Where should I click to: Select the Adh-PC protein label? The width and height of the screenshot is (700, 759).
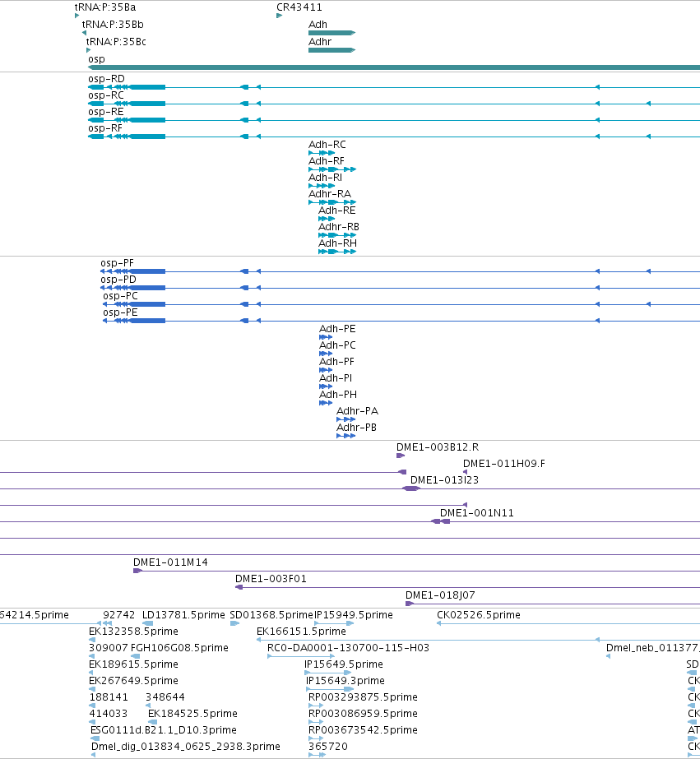[x=337, y=345]
